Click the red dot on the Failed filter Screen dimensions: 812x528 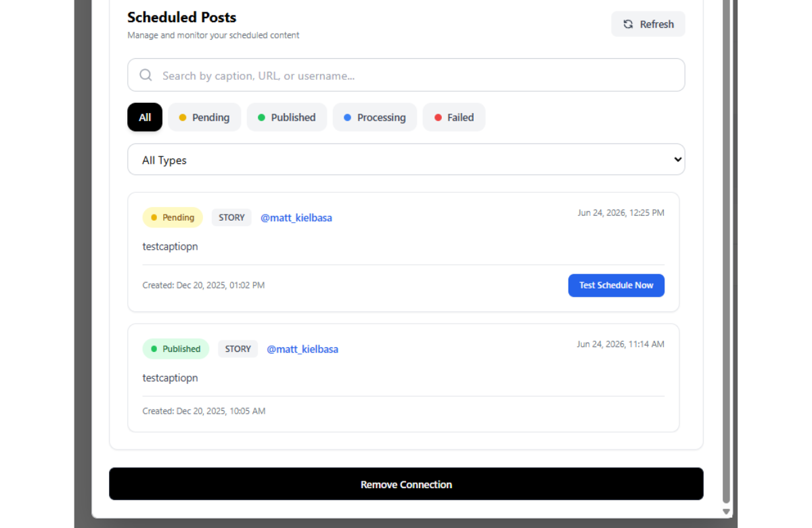click(x=438, y=117)
